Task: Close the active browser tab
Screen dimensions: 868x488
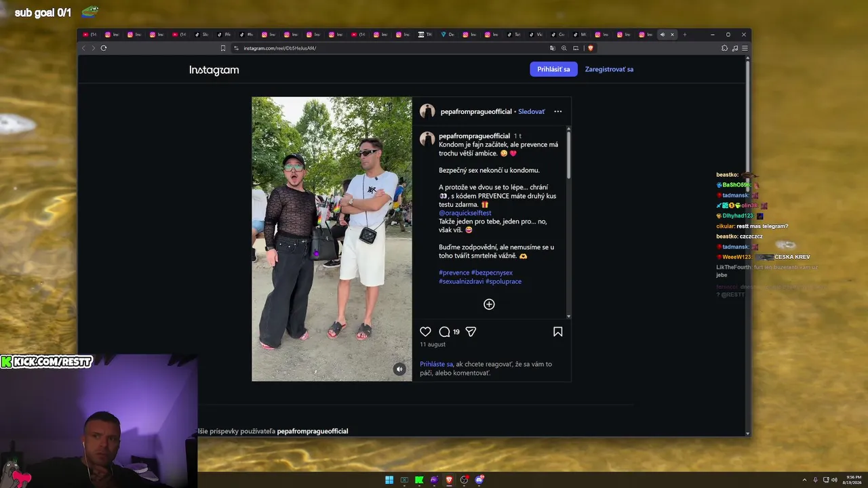Action: tap(672, 35)
